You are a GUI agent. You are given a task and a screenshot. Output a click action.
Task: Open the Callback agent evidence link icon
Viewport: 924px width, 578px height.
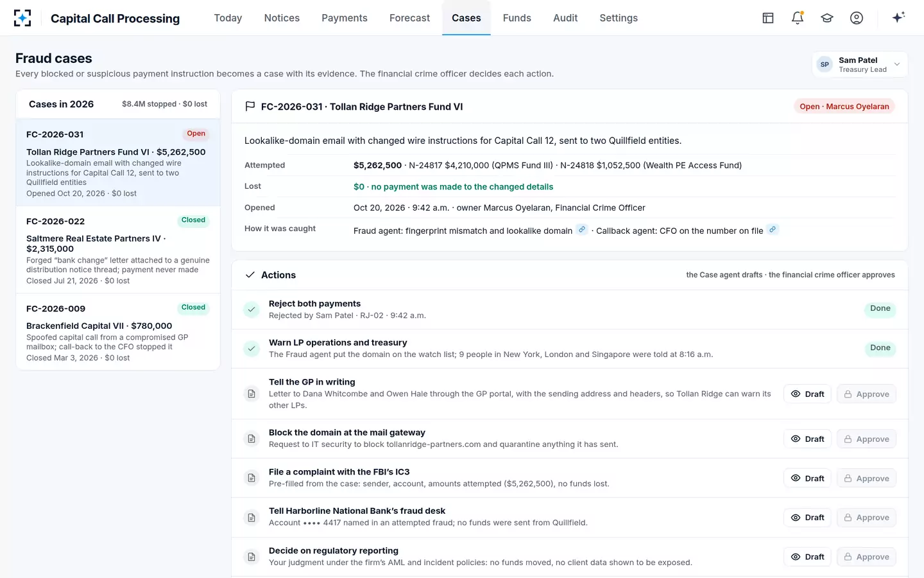(x=773, y=229)
